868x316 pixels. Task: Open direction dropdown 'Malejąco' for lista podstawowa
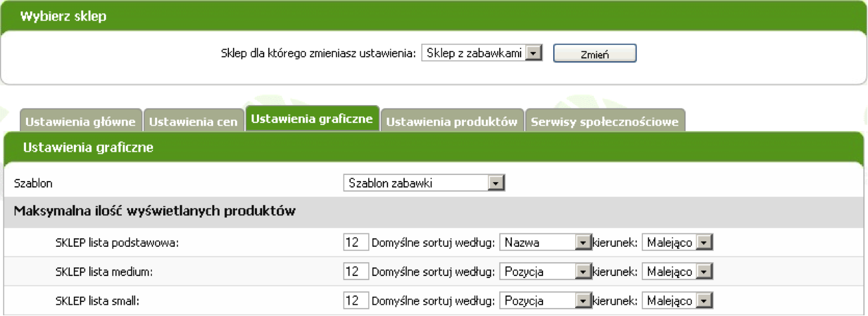point(677,243)
